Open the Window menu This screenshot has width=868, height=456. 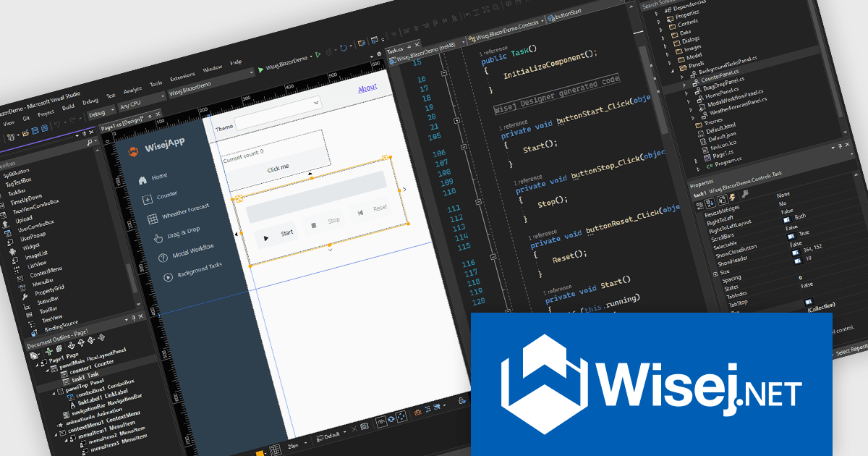coord(212,69)
